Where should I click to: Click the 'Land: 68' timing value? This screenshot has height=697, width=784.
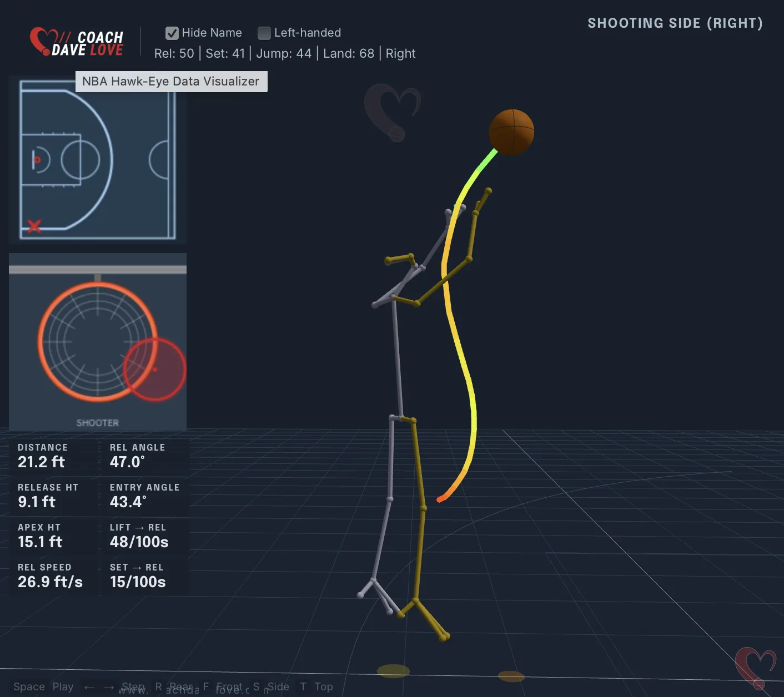click(349, 53)
